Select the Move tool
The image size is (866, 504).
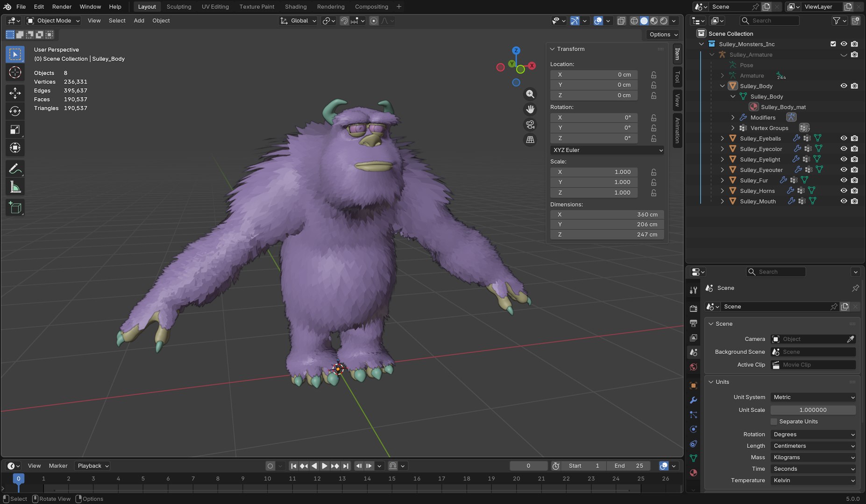click(x=15, y=93)
